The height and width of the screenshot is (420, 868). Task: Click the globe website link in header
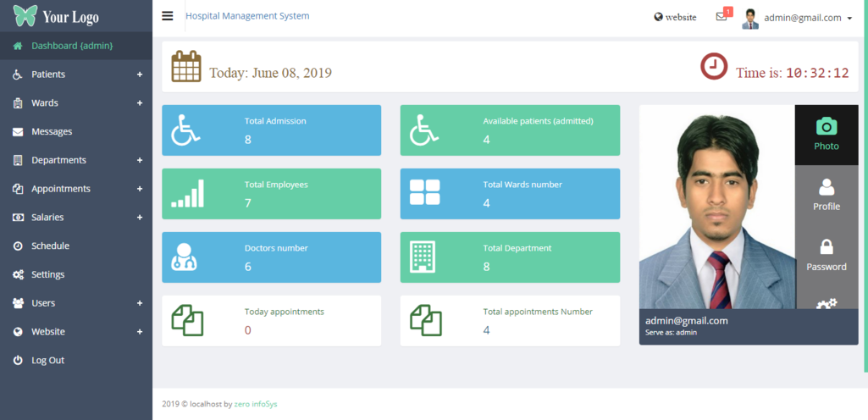click(x=675, y=17)
